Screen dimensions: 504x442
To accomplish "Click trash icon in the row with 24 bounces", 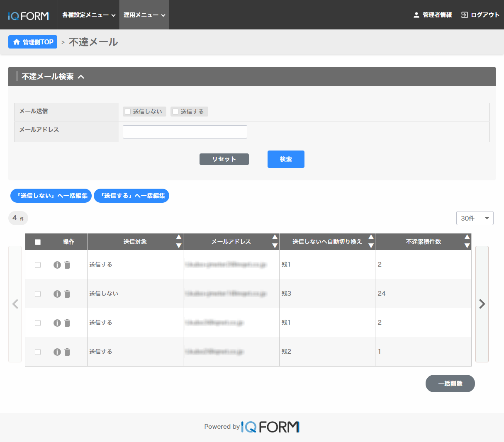I will click(67, 294).
